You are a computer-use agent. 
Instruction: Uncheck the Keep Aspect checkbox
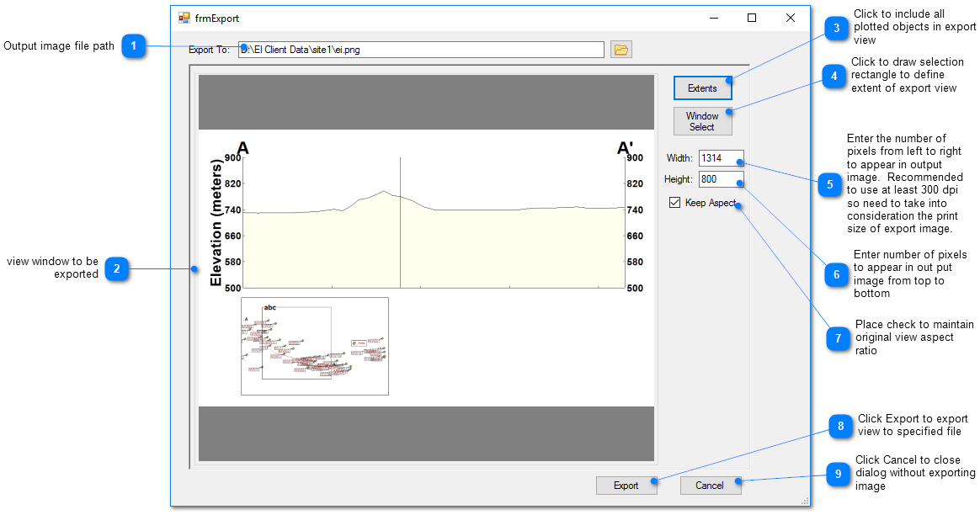click(675, 203)
